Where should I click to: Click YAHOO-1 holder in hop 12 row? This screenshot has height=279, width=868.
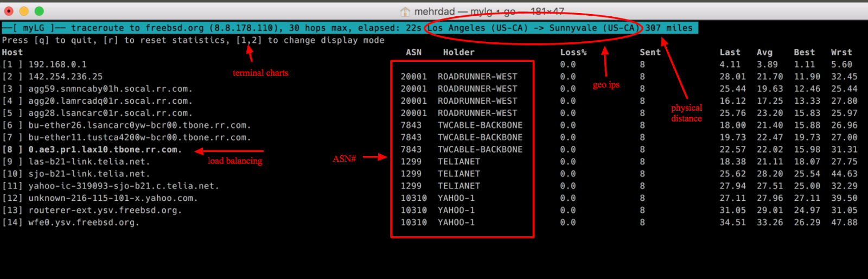coord(456,198)
